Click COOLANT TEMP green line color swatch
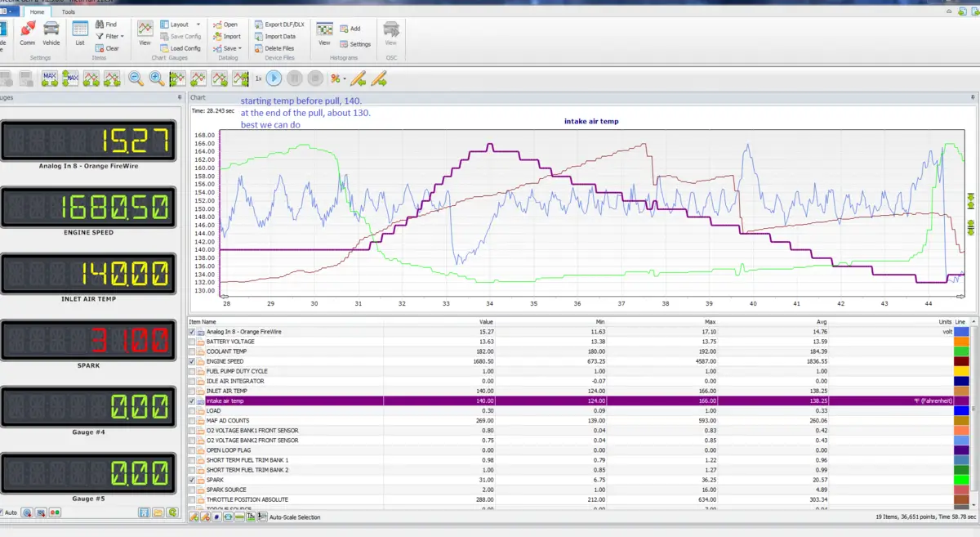Screen dimensions: 980x537 point(962,351)
